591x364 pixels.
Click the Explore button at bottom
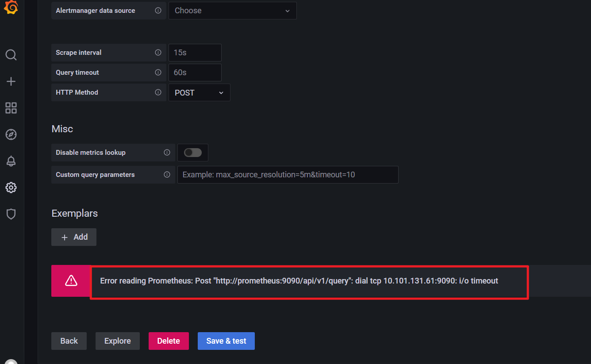tap(118, 341)
